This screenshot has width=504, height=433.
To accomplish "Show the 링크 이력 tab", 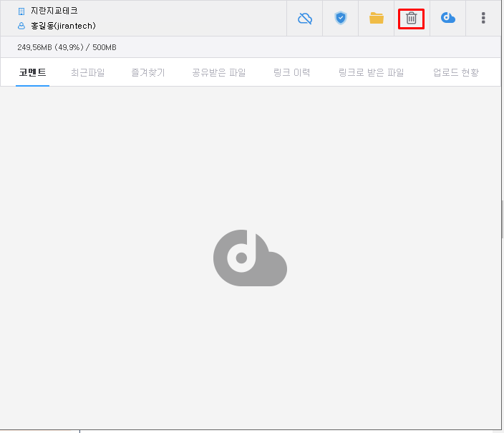I will tap(291, 72).
